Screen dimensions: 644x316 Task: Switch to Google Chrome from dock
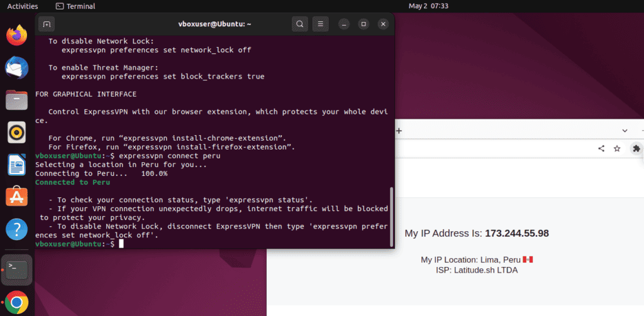16,303
